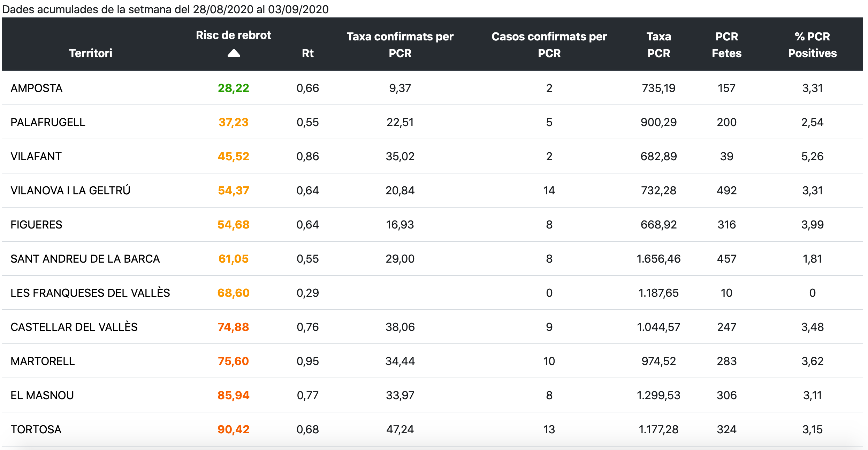Sort table by Territori column header
The height and width of the screenshot is (450, 868).
[x=90, y=53]
